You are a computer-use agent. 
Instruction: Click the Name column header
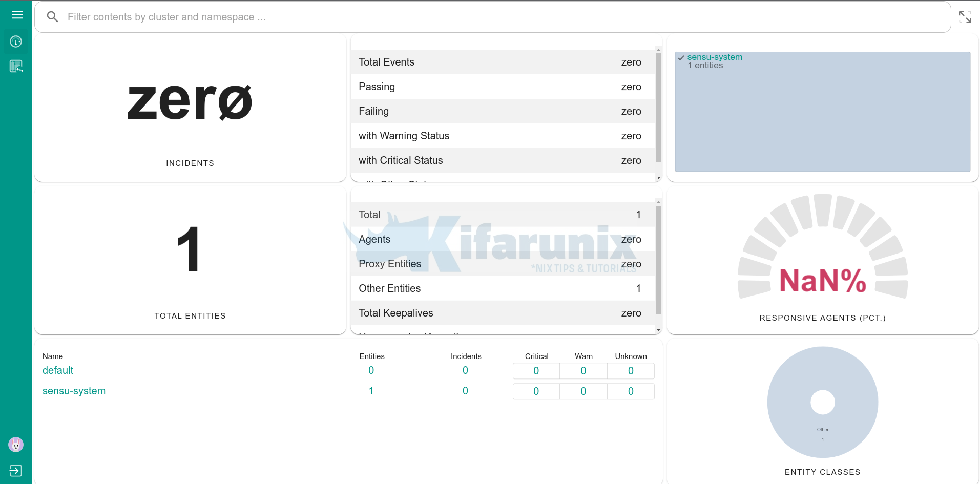53,356
